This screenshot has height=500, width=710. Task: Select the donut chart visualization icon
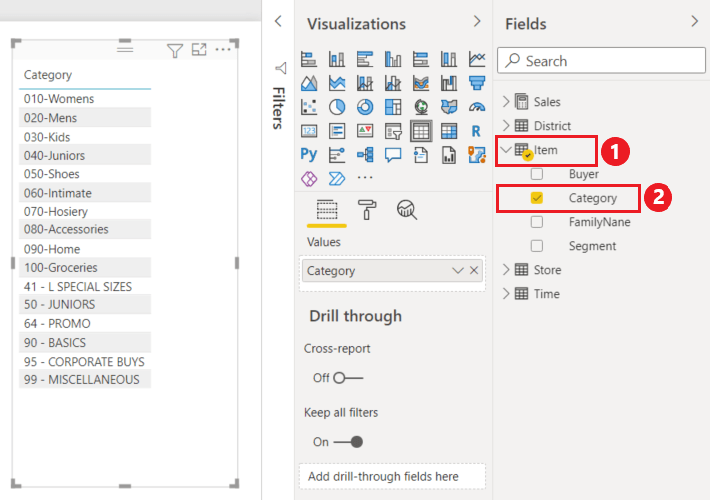point(365,107)
